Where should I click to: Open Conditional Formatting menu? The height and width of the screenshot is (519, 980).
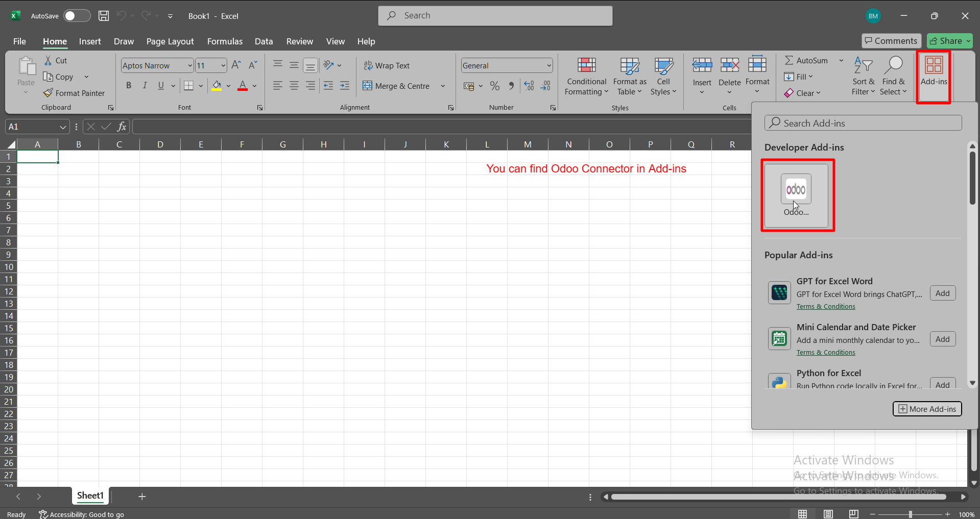[586, 77]
